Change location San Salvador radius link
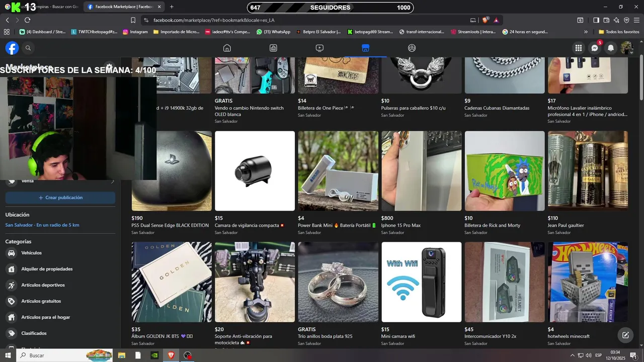 pyautogui.click(x=42, y=225)
